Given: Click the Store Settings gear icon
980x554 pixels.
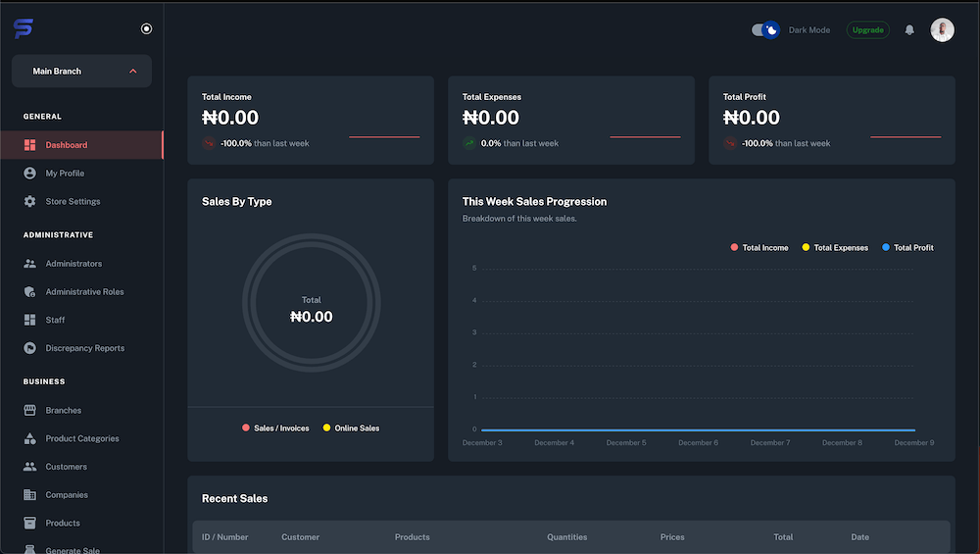Looking at the screenshot, I should point(29,202).
